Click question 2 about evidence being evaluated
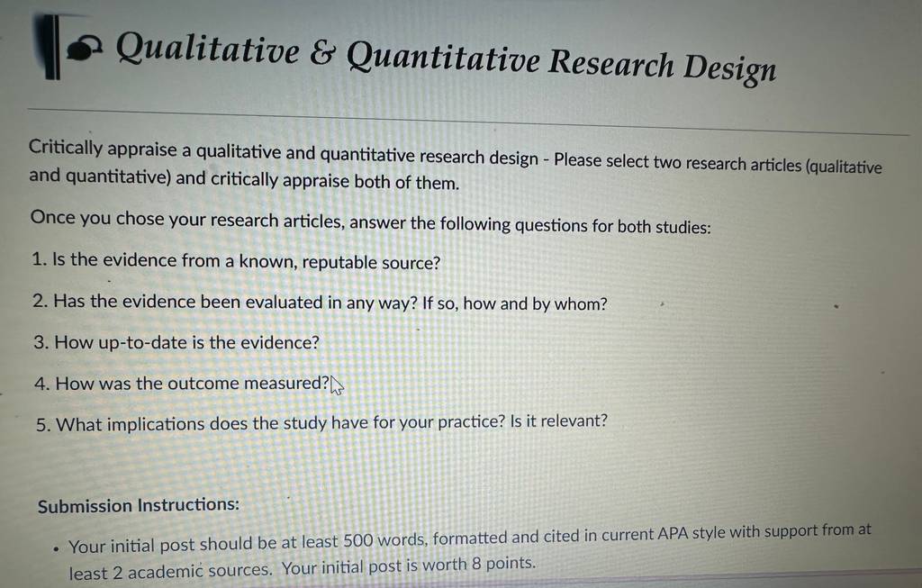Image resolution: width=922 pixels, height=588 pixels. (320, 303)
